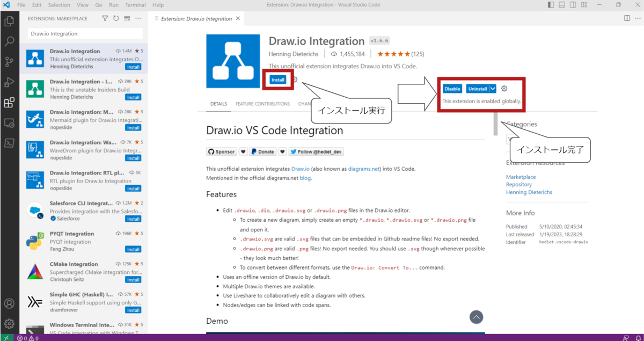The image size is (644, 341).
Task: Click the main Install button for Draw.io Integration
Action: pyautogui.click(x=277, y=80)
